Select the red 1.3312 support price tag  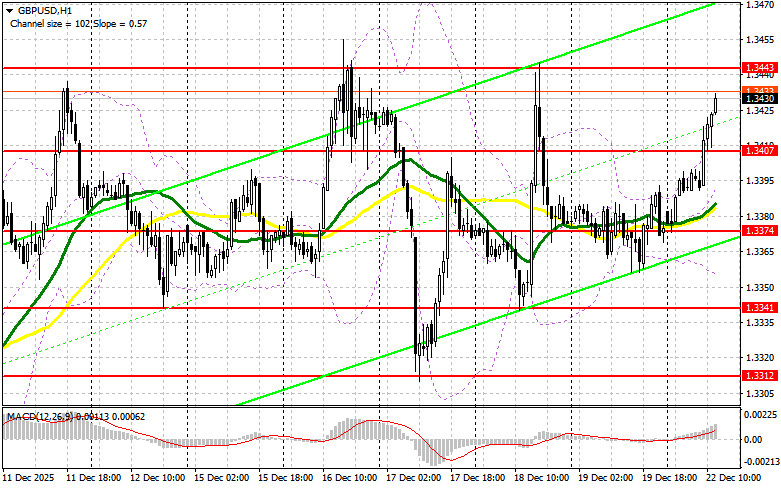[x=760, y=375]
